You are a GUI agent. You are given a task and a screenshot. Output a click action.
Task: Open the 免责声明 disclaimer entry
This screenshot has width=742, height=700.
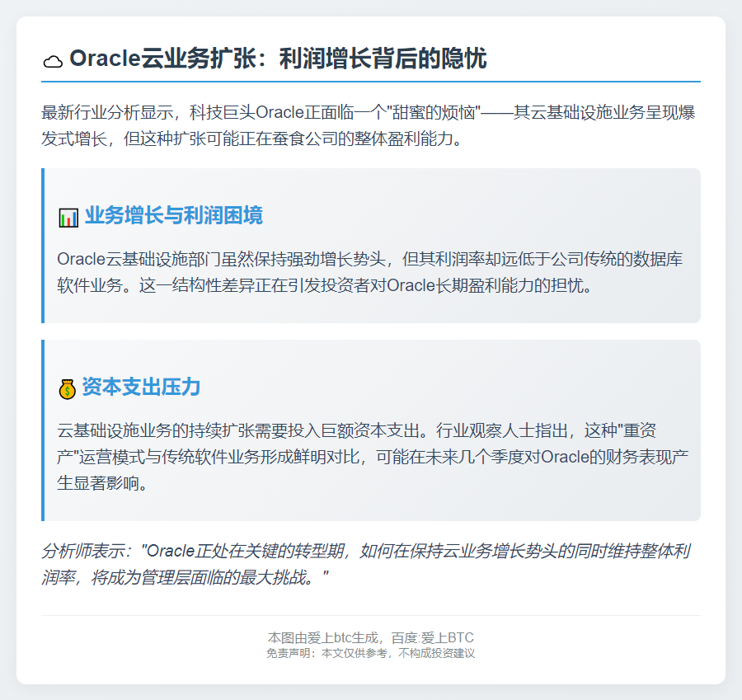coord(369,654)
